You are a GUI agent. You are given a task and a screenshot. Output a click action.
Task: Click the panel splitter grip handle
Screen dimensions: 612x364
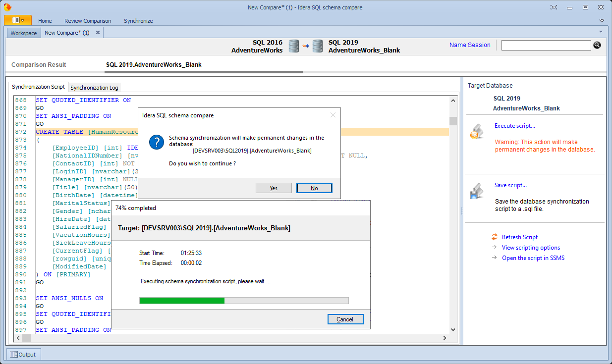[x=461, y=211]
